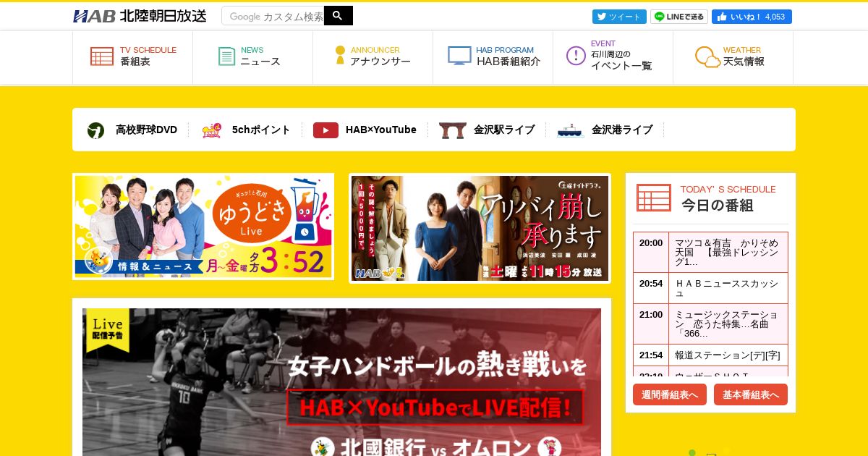The image size is (868, 456).
Task: Open ゆうどきLive banner
Action: pos(203,227)
